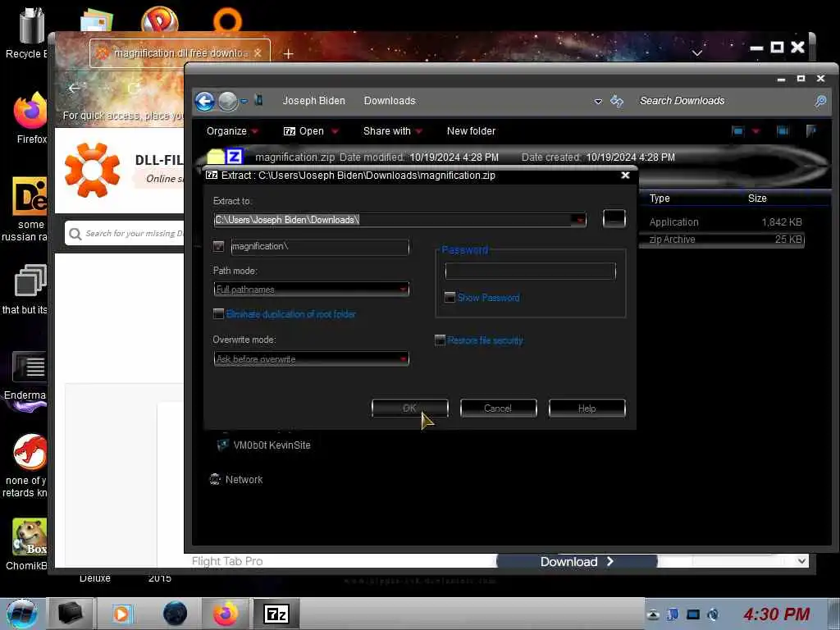840x630 pixels.
Task: Open a new Firefox tab with plus
Action: 288,53
